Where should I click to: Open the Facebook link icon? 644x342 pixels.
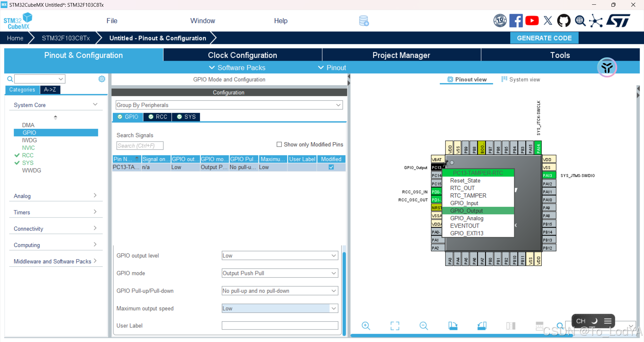click(516, 21)
